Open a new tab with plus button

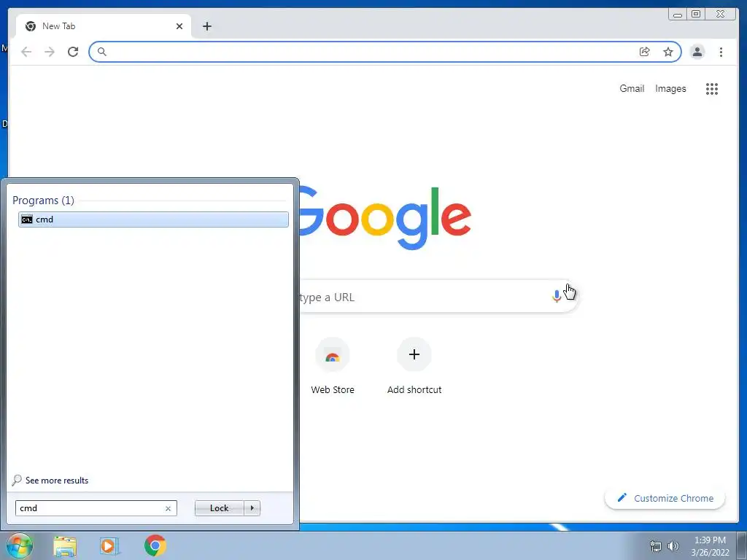coord(206,26)
